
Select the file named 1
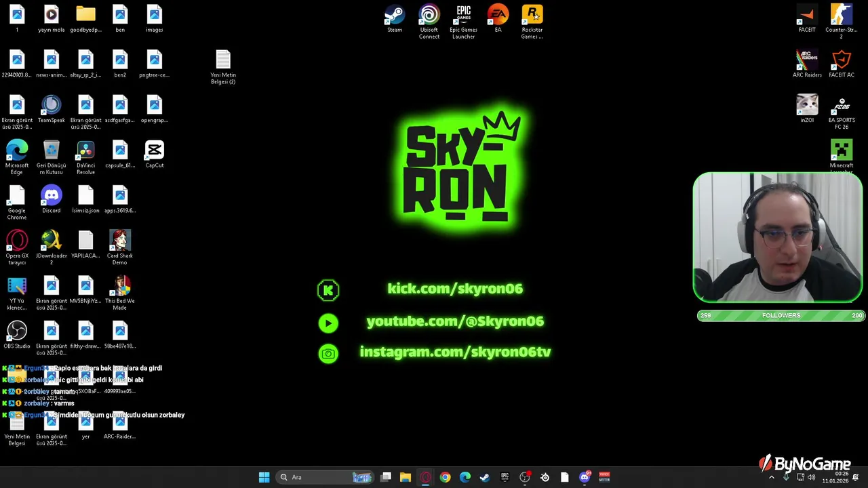[17, 19]
